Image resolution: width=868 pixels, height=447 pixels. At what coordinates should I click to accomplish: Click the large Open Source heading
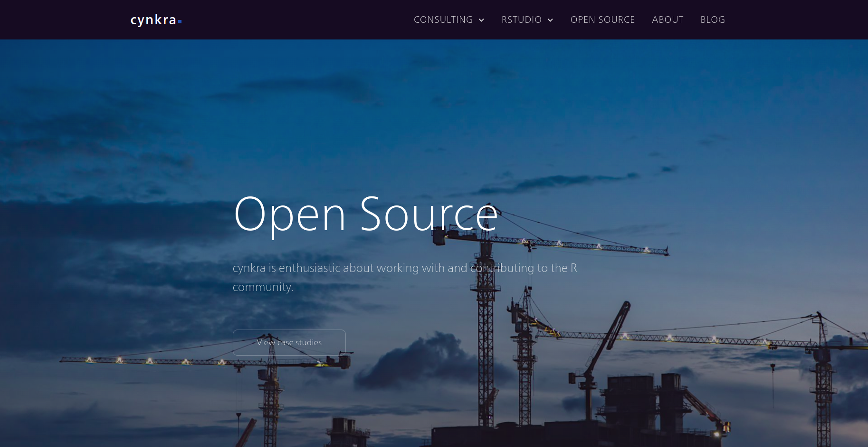pyautogui.click(x=366, y=214)
